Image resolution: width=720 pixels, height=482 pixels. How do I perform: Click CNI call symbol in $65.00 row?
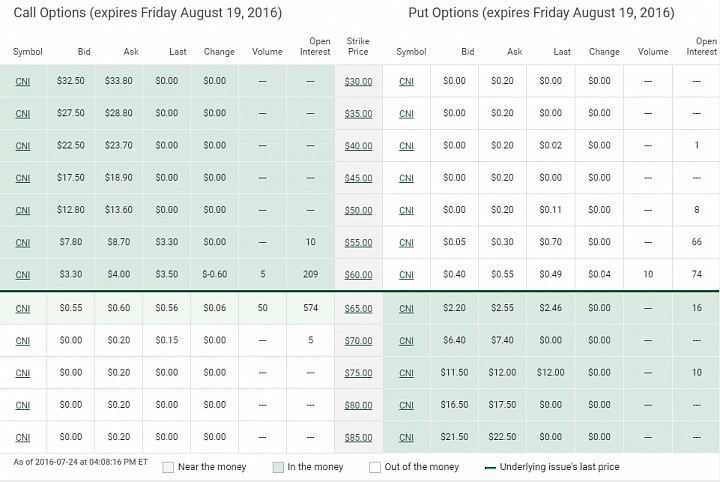tap(22, 308)
